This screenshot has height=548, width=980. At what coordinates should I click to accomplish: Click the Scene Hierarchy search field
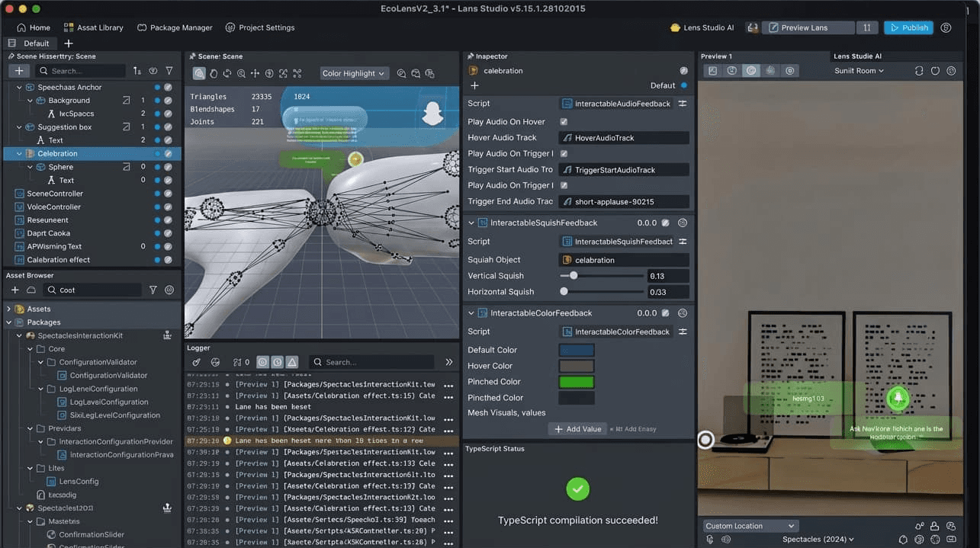click(x=79, y=71)
